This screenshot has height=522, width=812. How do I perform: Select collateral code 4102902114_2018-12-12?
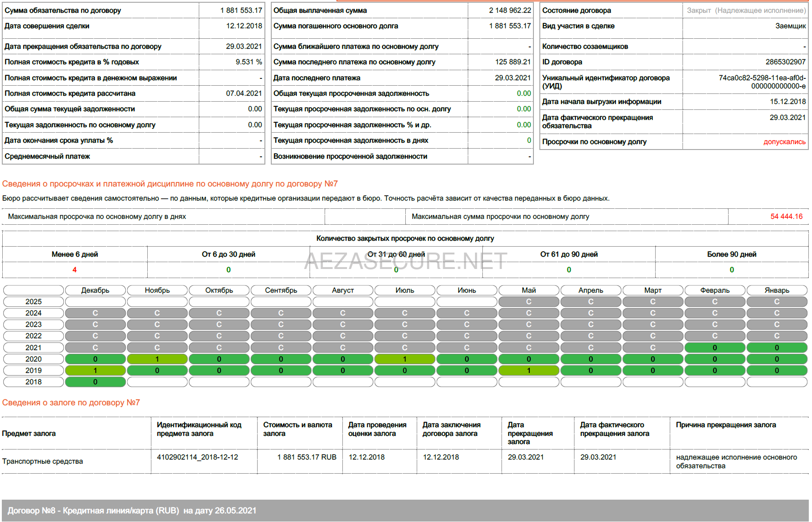[x=197, y=457]
